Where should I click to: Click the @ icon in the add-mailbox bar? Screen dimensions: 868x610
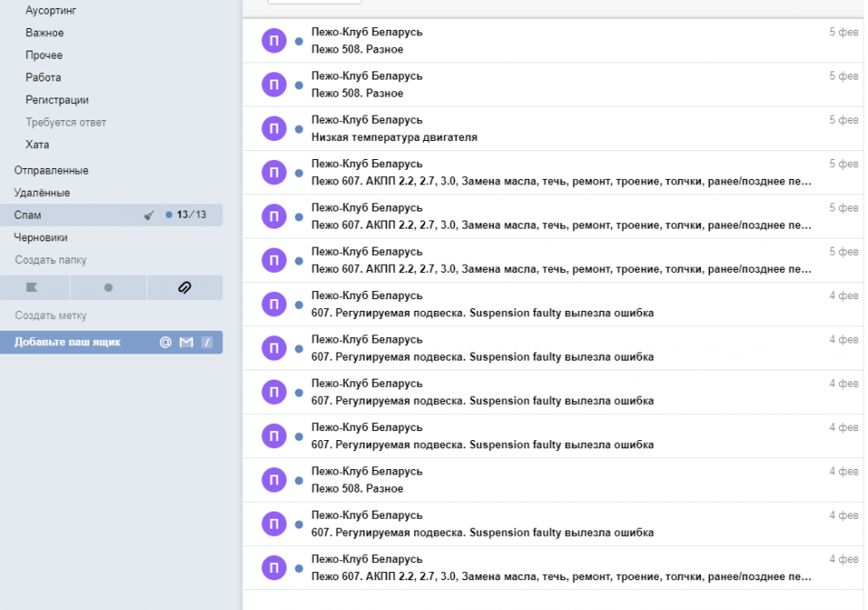[165, 342]
